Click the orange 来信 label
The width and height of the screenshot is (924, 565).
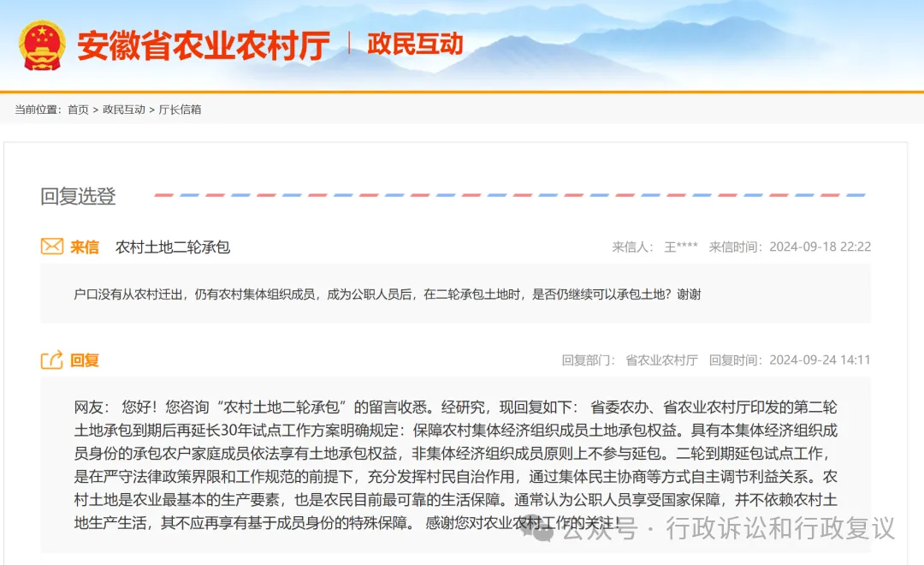pos(84,247)
